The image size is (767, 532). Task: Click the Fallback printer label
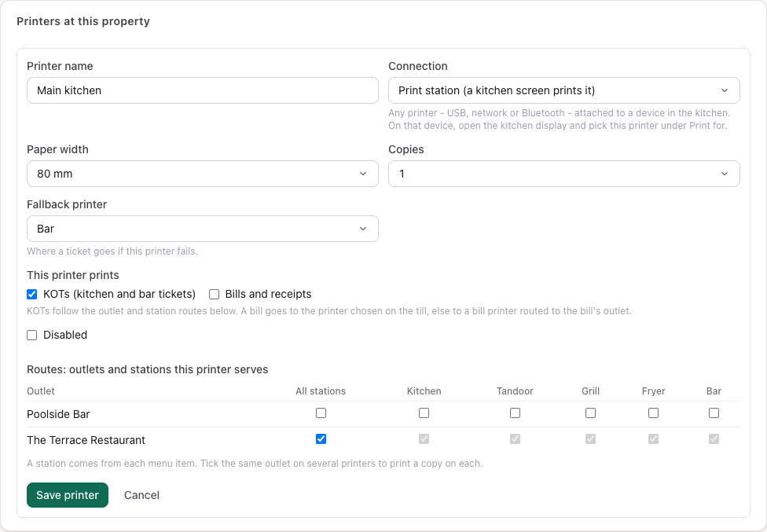(67, 204)
